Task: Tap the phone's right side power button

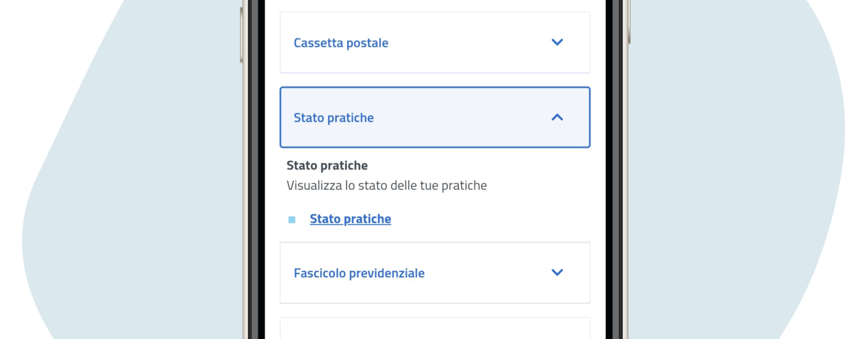Action: [629, 22]
